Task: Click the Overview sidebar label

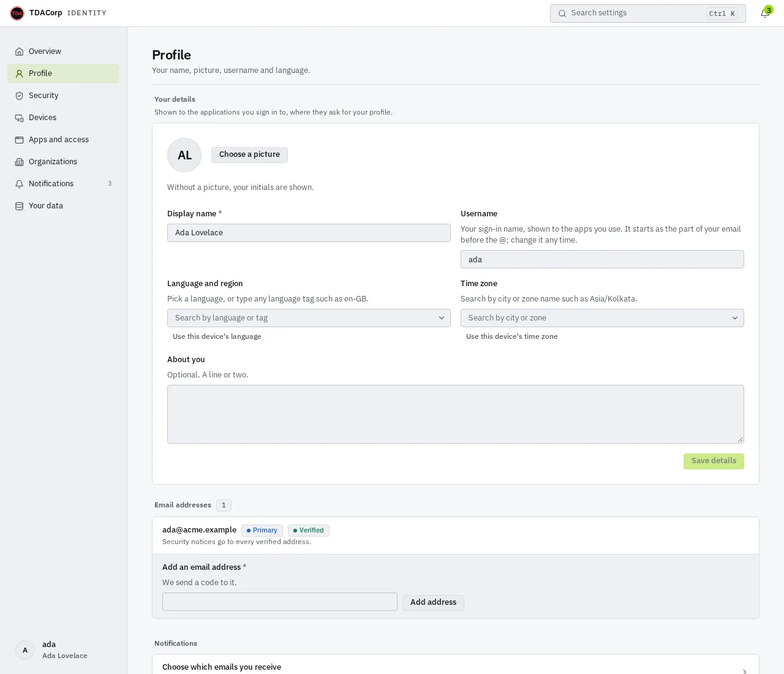Action: pos(45,51)
